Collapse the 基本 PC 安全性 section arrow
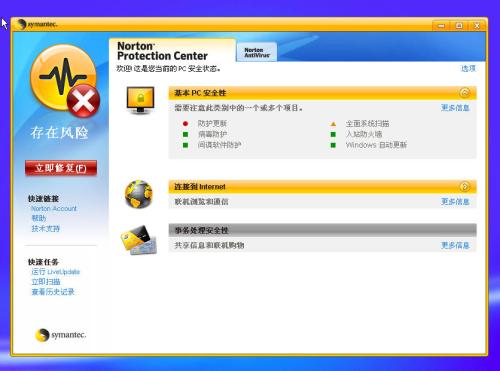 pyautogui.click(x=465, y=92)
